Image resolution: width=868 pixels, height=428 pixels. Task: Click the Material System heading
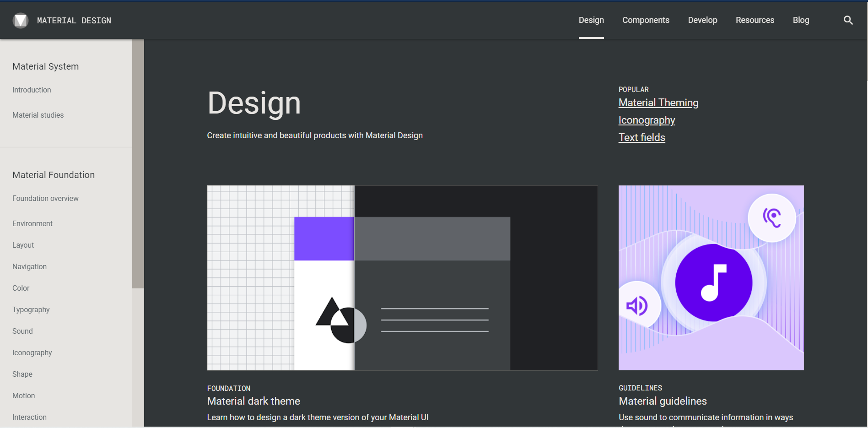click(x=45, y=66)
